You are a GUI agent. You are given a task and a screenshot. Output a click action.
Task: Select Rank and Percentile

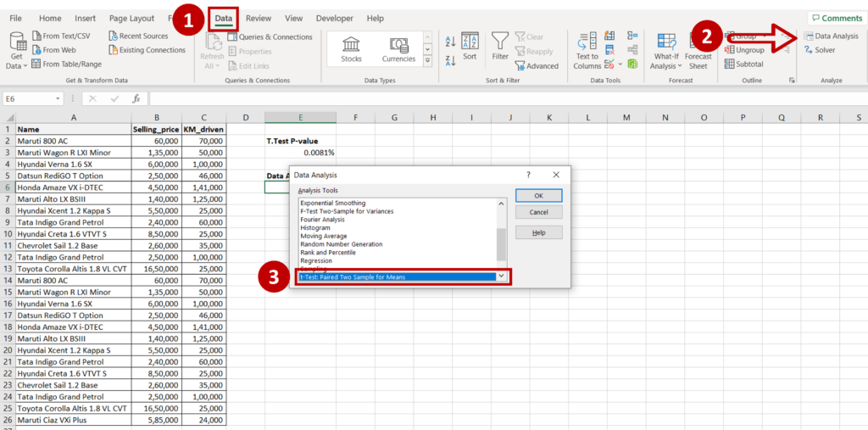(328, 252)
